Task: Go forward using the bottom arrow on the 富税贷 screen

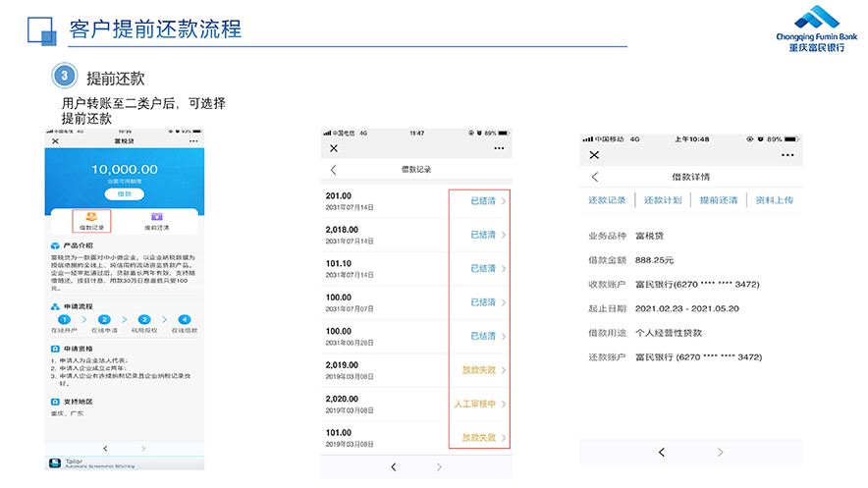Action: pyautogui.click(x=143, y=448)
